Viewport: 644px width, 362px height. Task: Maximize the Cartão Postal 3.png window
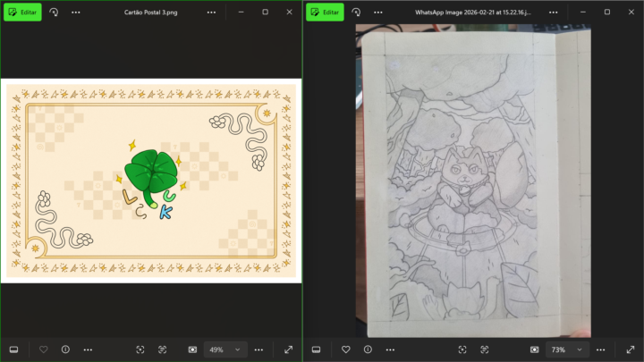[x=266, y=12]
